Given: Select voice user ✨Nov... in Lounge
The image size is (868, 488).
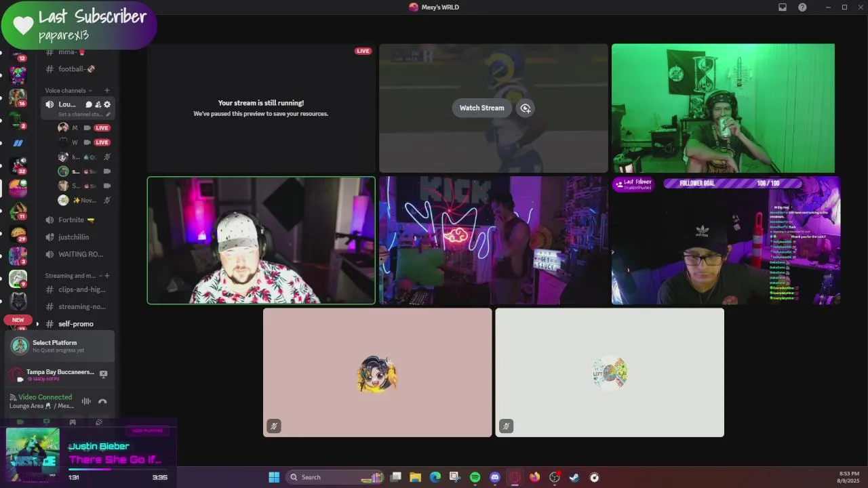Looking at the screenshot, I should [x=84, y=200].
